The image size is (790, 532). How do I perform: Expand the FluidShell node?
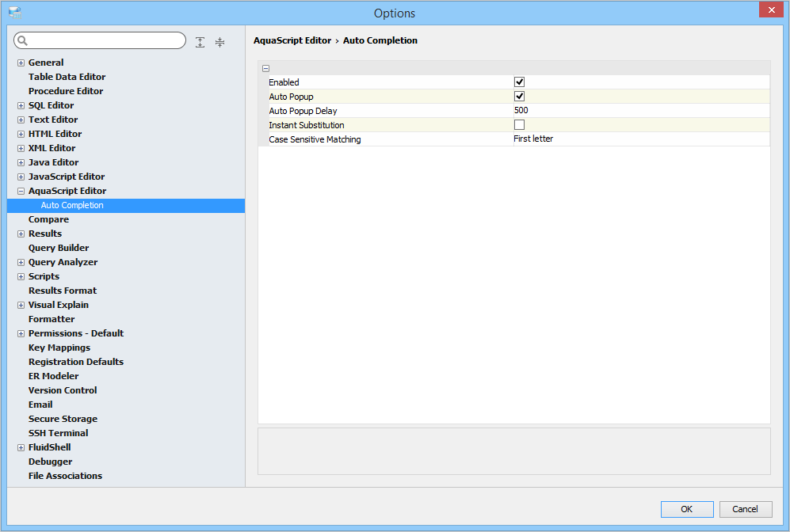21,447
